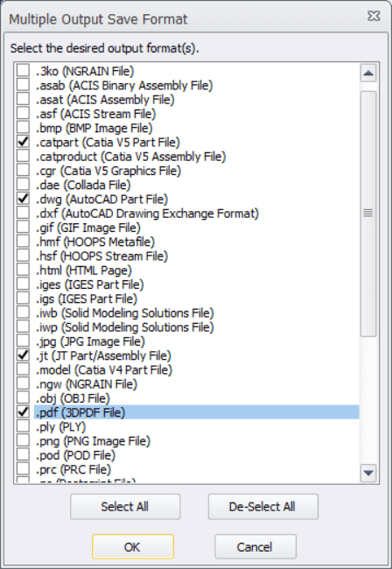Screen dimensions: 392x569
Task: Check the .jpg JPG Image File box
Action: [x=24, y=341]
